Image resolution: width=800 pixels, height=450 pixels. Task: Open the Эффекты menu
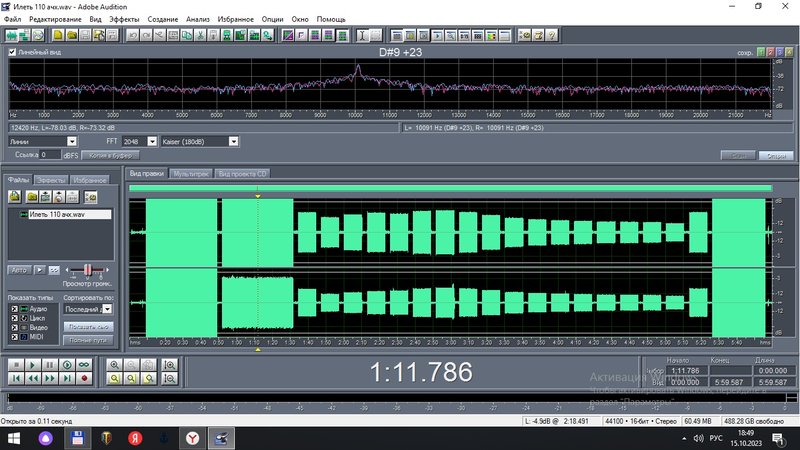pyautogui.click(x=124, y=19)
